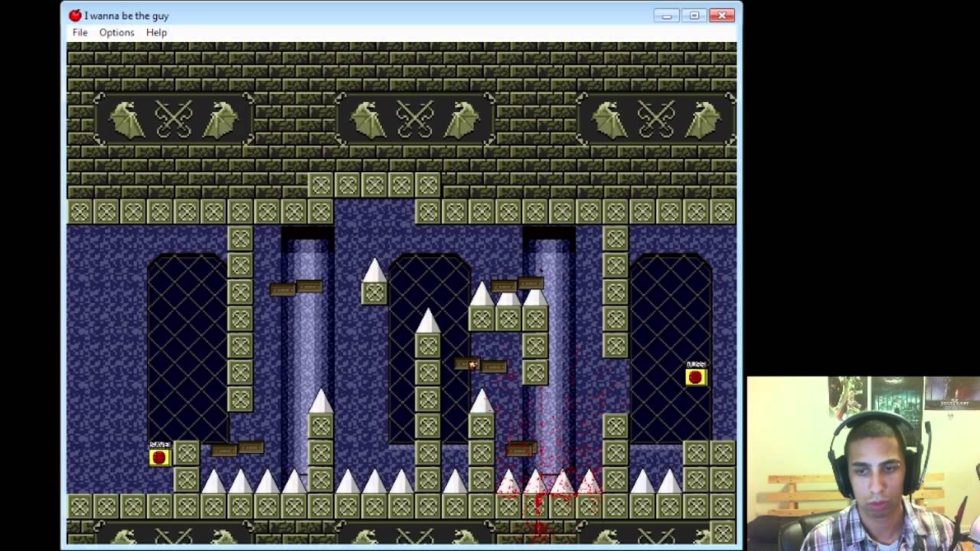Open the File menu
Viewport: 980px width, 551px height.
click(80, 32)
